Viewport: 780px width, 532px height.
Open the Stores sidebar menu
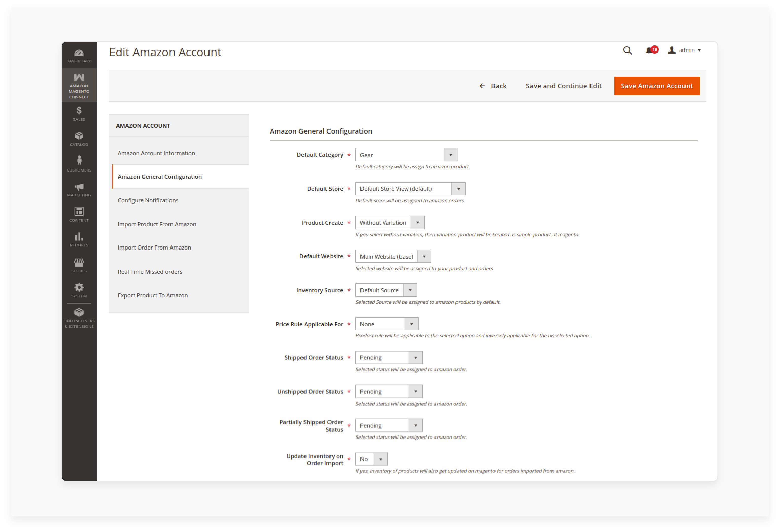click(x=79, y=265)
